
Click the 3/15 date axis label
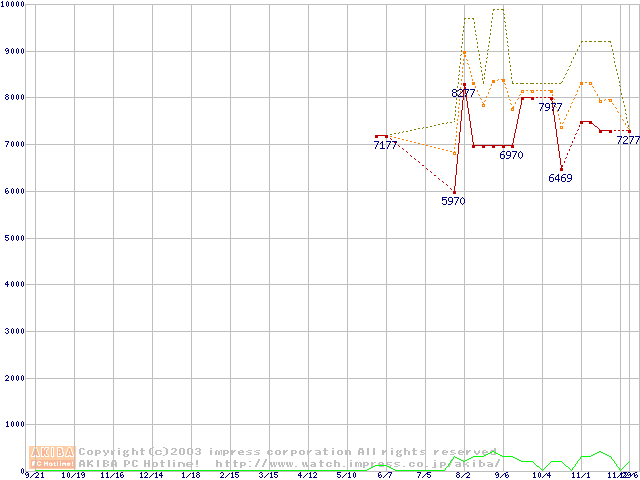268,476
